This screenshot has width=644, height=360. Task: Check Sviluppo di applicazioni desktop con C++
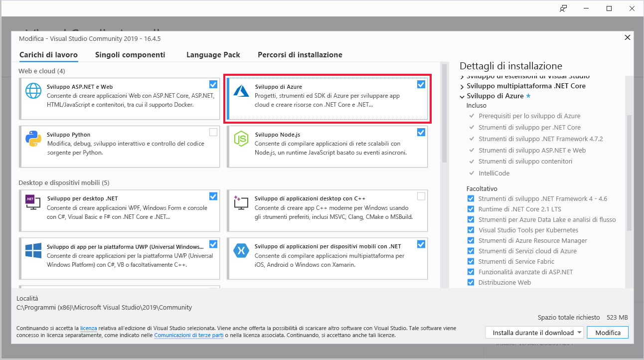421,196
